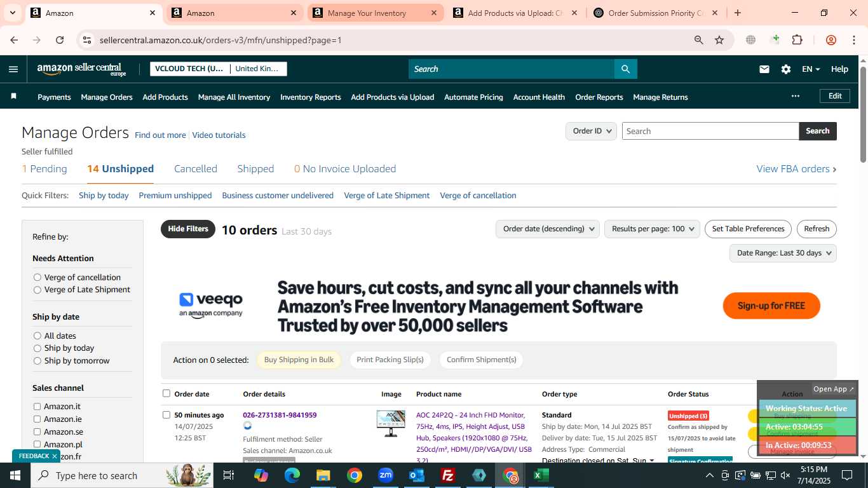The height and width of the screenshot is (488, 868).
Task: Select Verge of Late Shipment radio button
Action: coord(37,290)
